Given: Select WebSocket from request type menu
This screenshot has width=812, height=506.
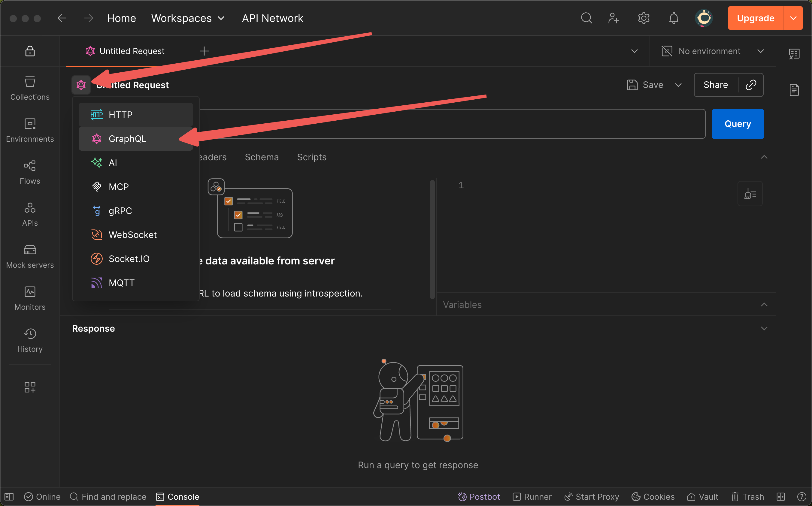Looking at the screenshot, I should (x=133, y=235).
